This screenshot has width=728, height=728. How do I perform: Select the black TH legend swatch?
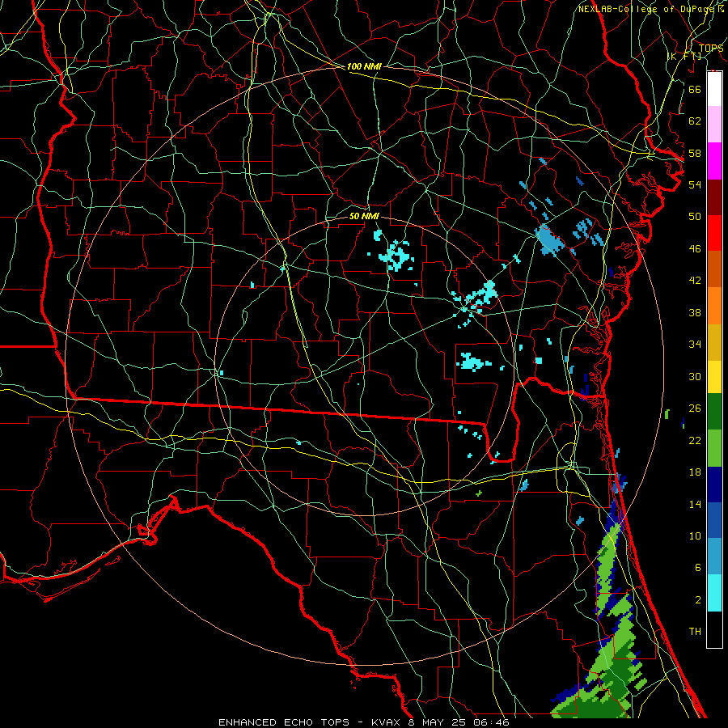[x=714, y=629]
